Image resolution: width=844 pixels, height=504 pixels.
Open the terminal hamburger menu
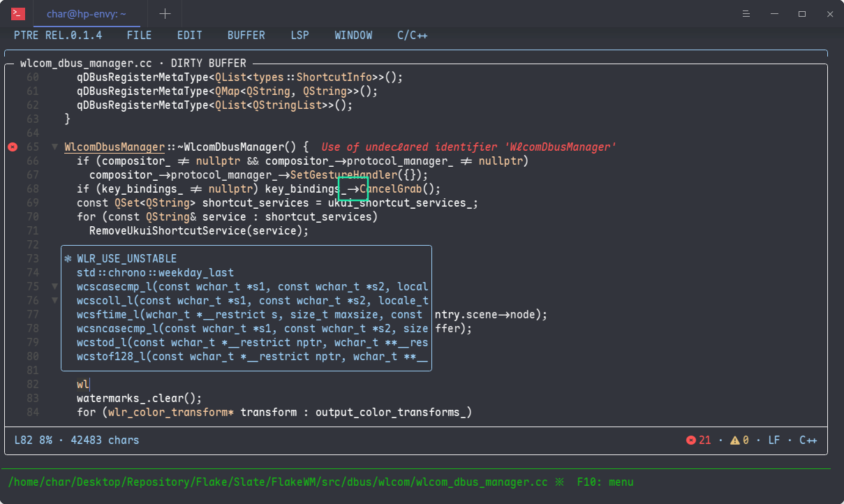[748, 13]
